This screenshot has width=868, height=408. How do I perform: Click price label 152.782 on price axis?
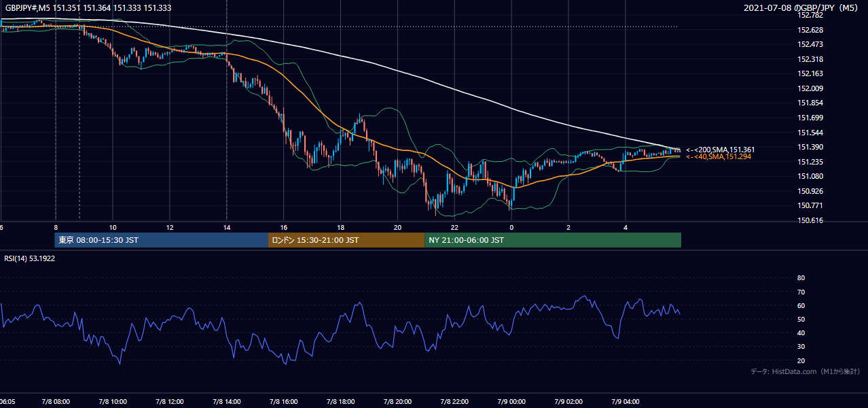pos(810,15)
